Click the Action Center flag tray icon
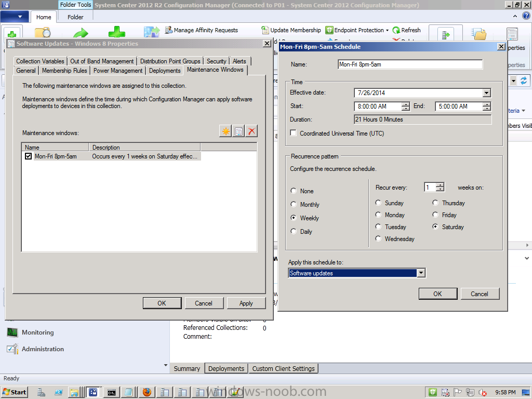Image resolution: width=532 pixels, height=399 pixels. (x=458, y=393)
